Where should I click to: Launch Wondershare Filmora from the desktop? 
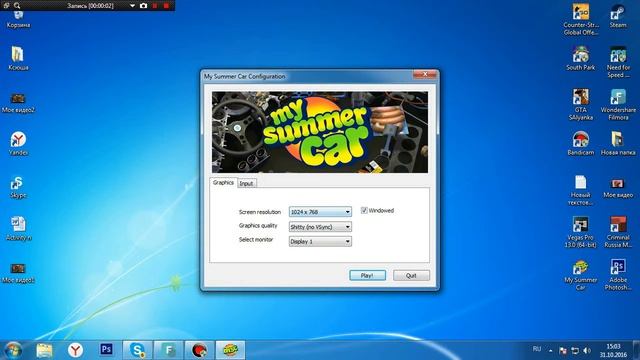(618, 104)
